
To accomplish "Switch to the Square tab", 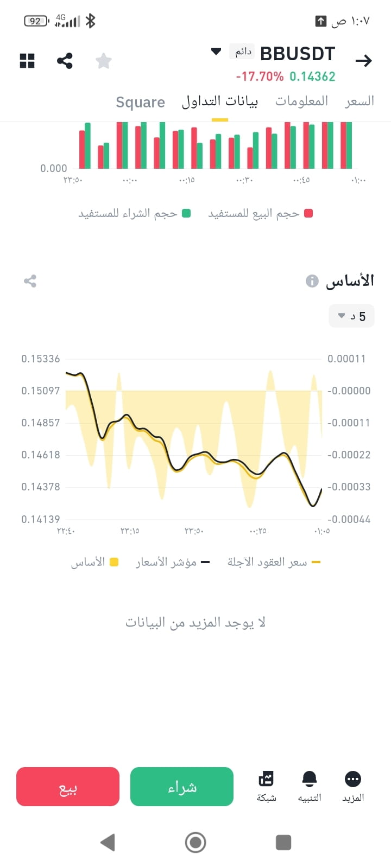I will 140,102.
